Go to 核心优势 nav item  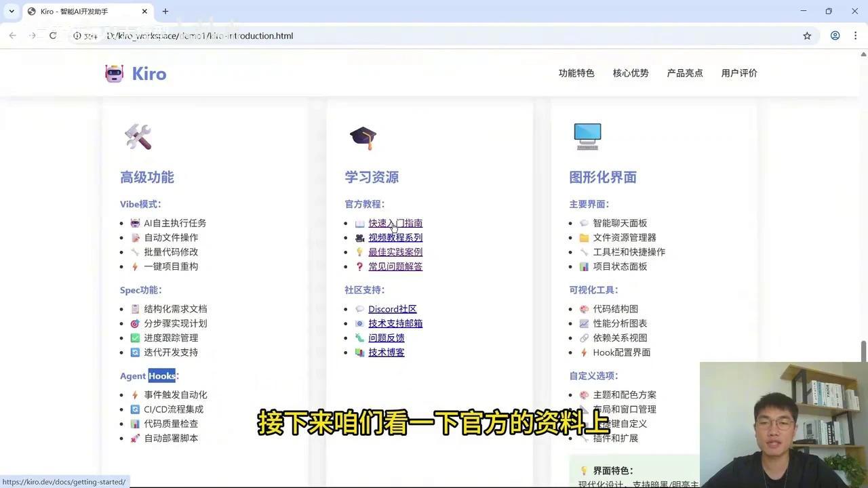631,73
